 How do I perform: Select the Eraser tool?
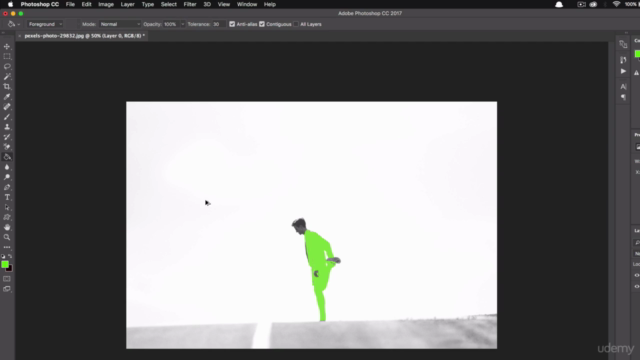tap(7, 147)
